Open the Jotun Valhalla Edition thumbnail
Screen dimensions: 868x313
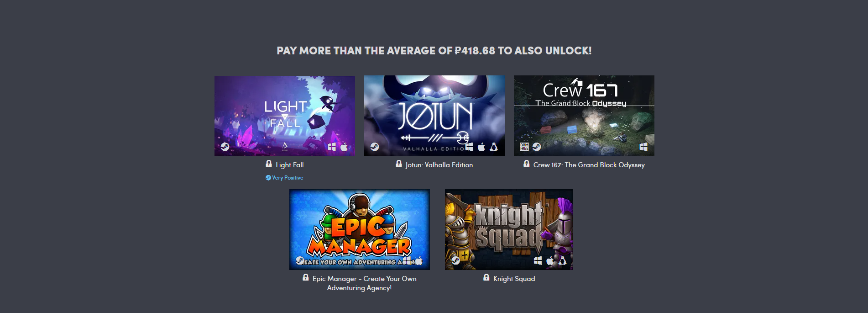tap(434, 116)
